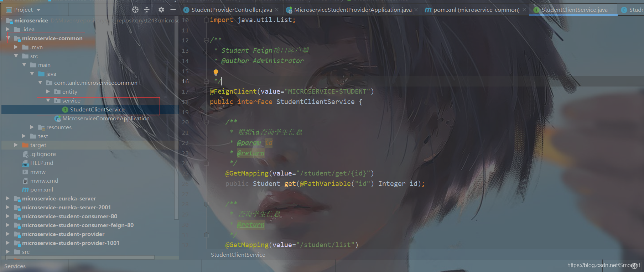Expand the test folder
644x272 pixels.
(24, 136)
